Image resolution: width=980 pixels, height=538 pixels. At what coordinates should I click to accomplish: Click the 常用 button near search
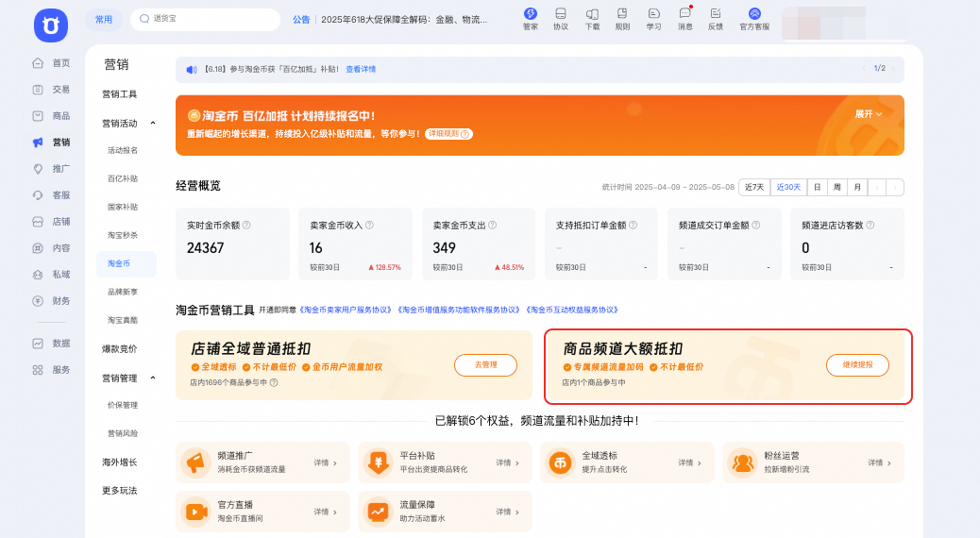(104, 20)
